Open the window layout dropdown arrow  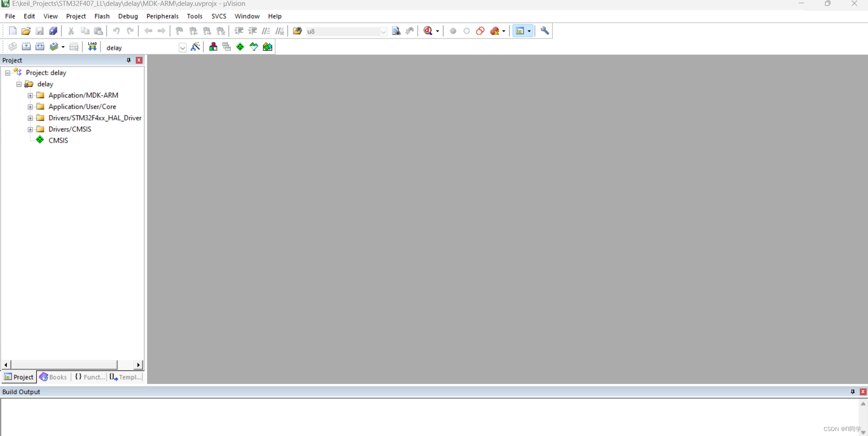click(x=529, y=31)
